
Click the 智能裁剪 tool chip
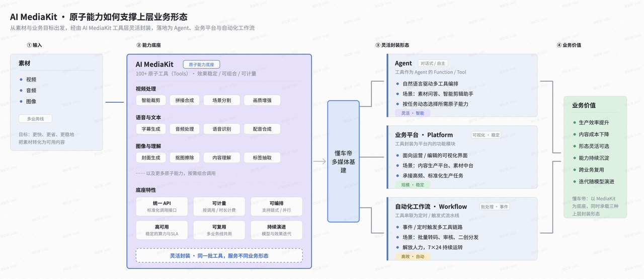point(150,100)
